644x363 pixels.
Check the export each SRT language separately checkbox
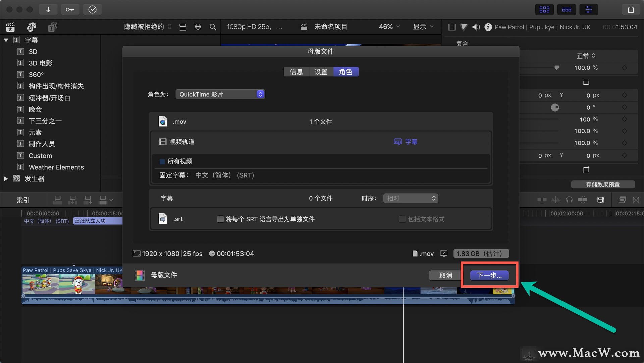pos(220,219)
